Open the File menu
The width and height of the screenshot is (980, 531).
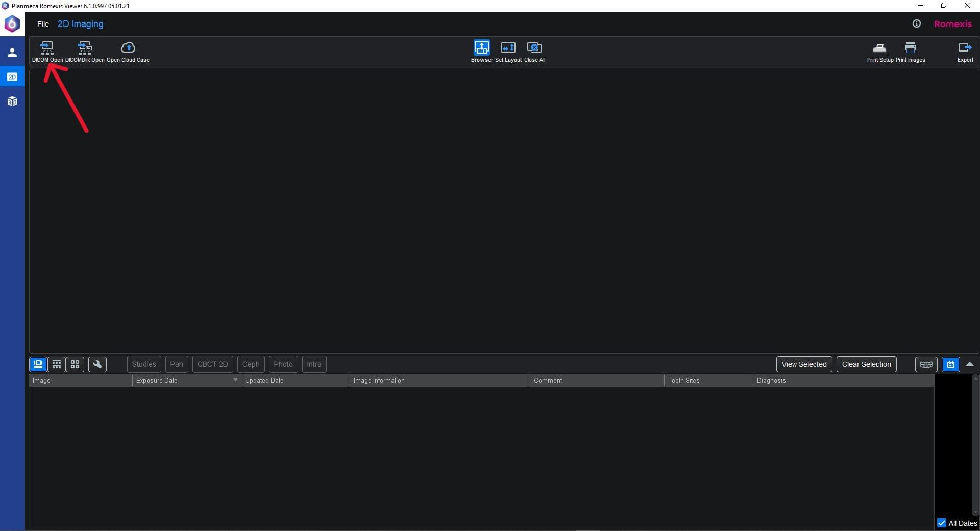tap(43, 24)
